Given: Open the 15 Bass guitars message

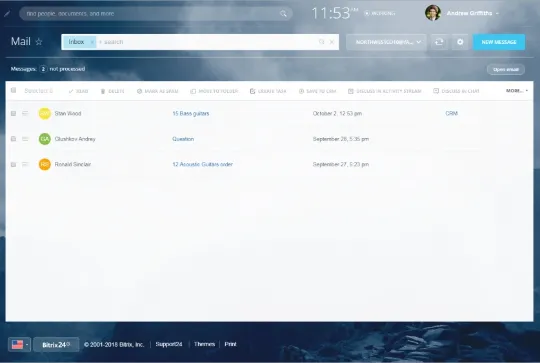Looking at the screenshot, I should tap(190, 113).
